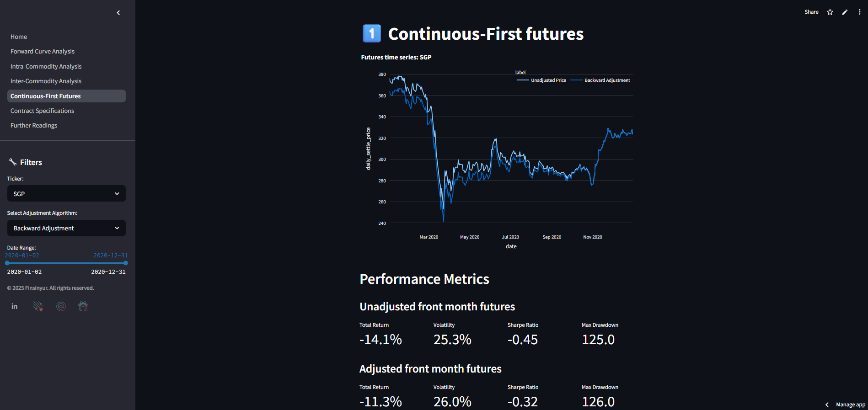Click the LinkedIn icon in the sidebar

[15, 306]
